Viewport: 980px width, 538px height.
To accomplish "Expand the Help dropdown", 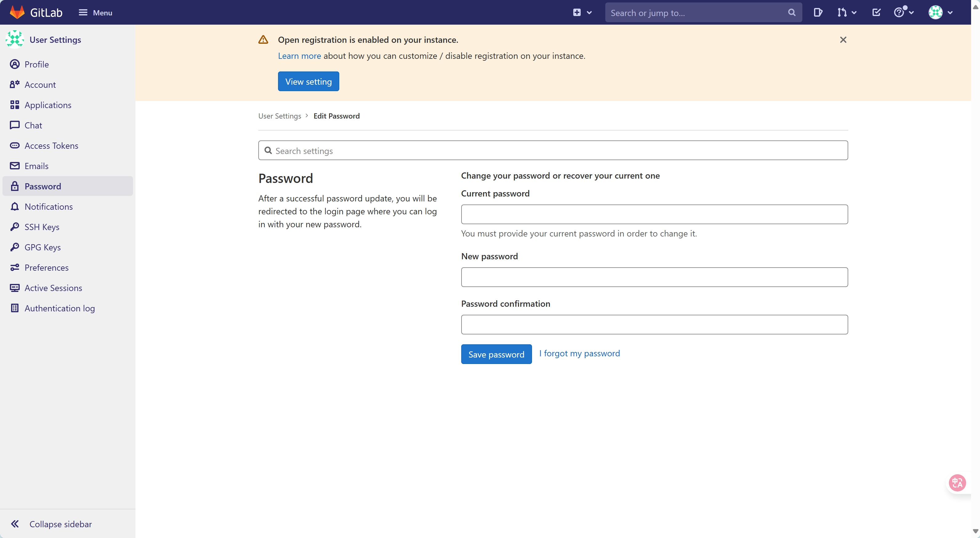I will click(x=904, y=13).
